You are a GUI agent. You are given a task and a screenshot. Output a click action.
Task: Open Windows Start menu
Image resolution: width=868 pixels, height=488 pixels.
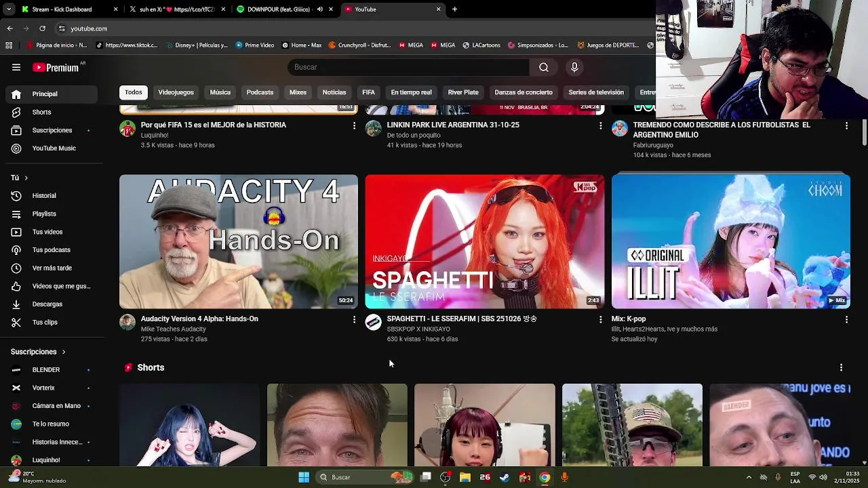(304, 477)
